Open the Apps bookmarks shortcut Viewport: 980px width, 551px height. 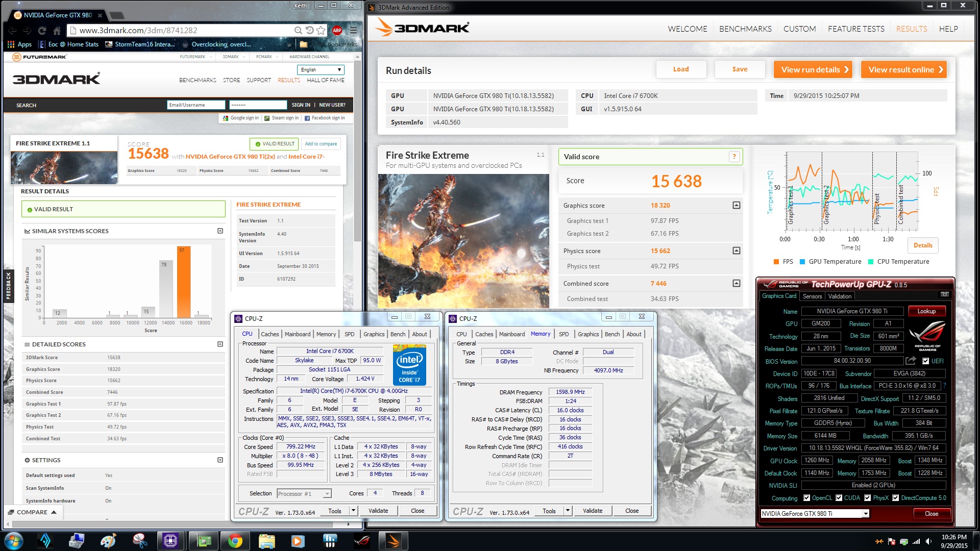(19, 44)
